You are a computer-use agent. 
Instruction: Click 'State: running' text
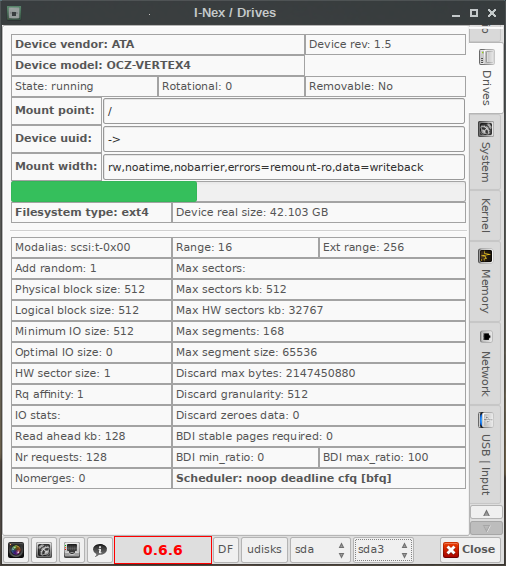54,87
